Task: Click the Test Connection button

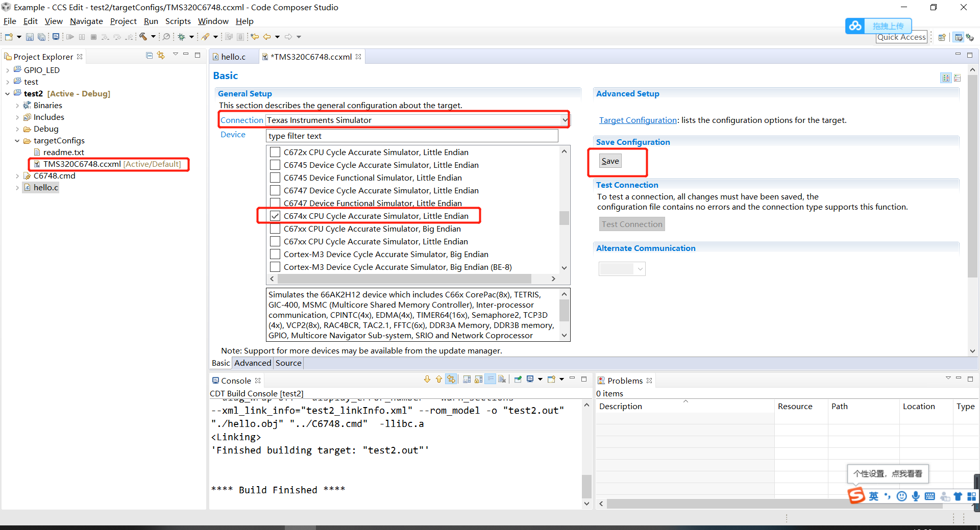Action: click(x=632, y=224)
